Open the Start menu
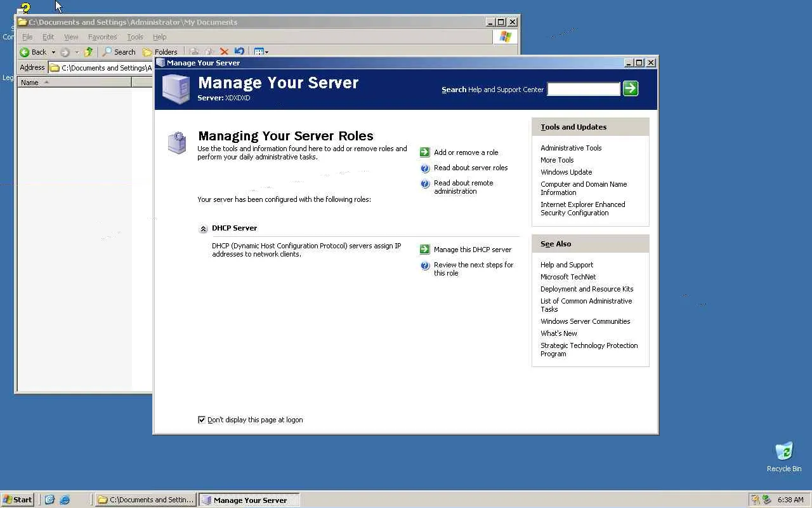The width and height of the screenshot is (812, 508). (18, 500)
